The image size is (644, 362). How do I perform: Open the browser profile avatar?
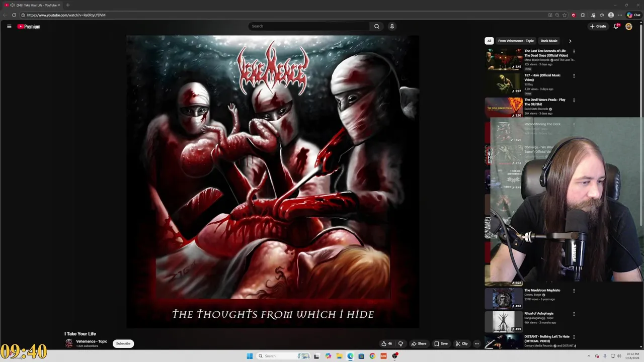pyautogui.click(x=611, y=15)
